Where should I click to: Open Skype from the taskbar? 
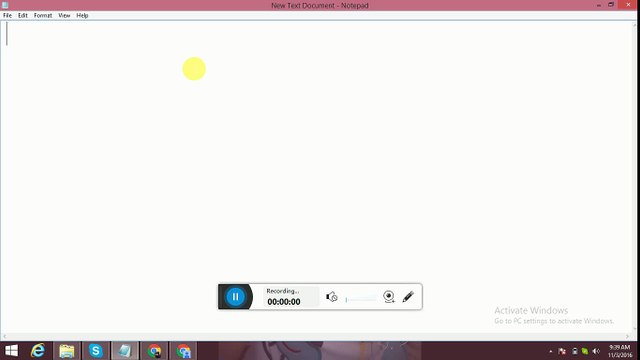[x=96, y=351]
